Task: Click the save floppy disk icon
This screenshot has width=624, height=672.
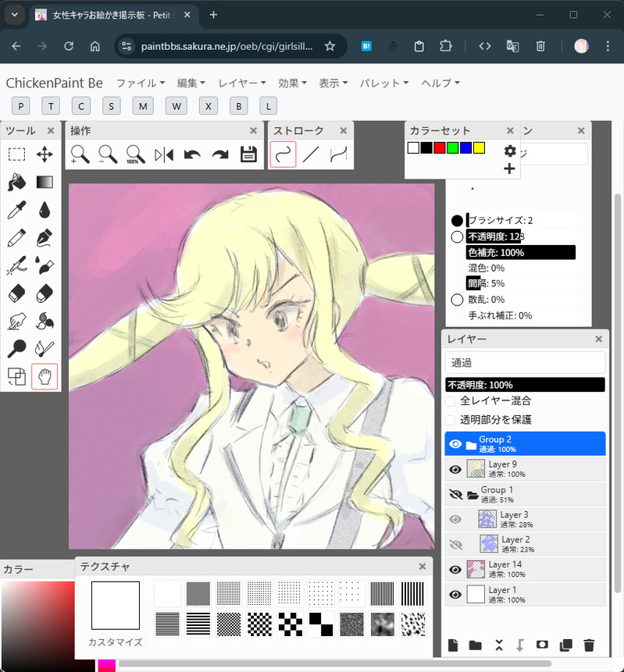Action: pos(248,155)
